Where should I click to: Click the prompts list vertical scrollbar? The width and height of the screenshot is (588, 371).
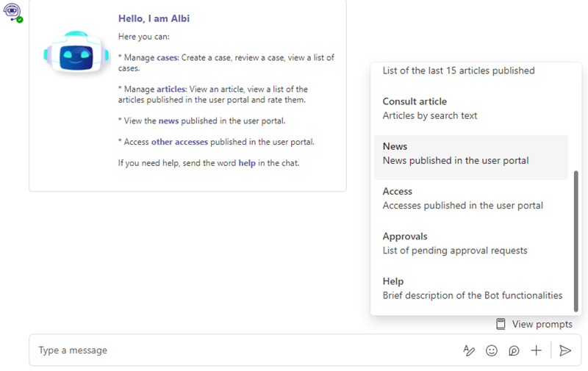coord(576,242)
